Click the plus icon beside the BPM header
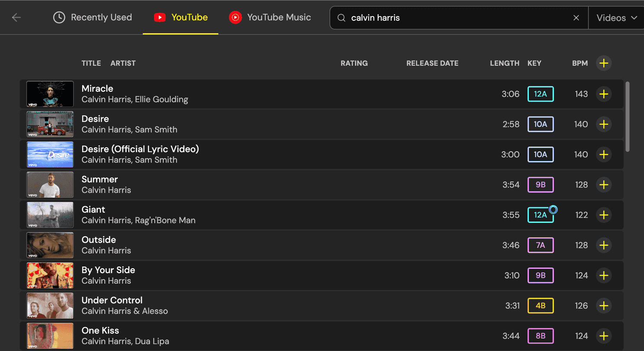The width and height of the screenshot is (644, 351). 604,63
